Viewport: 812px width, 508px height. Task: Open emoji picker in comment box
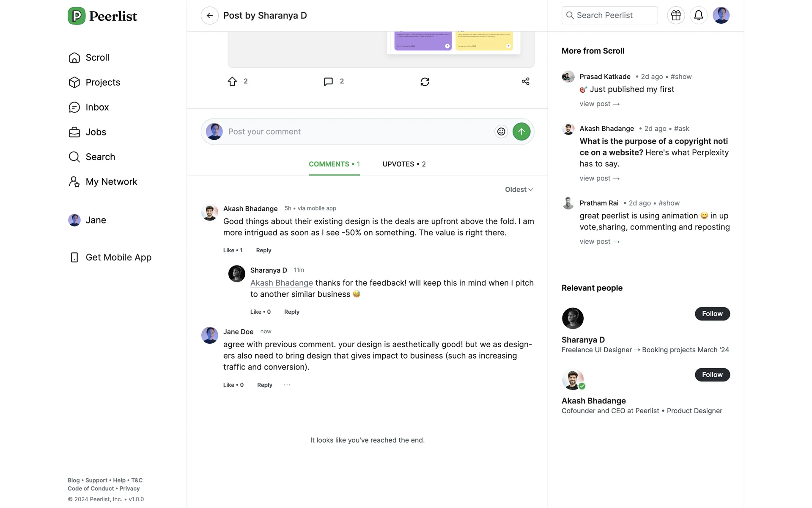[501, 132]
